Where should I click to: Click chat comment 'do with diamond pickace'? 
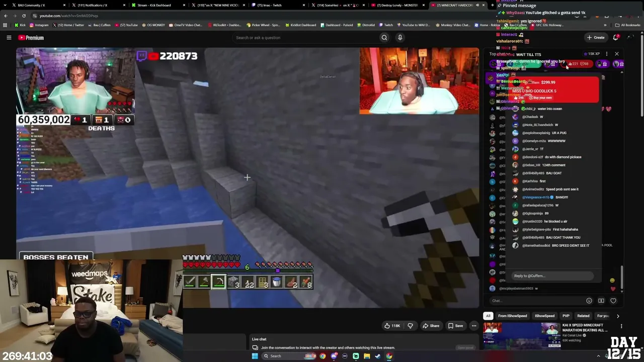(x=563, y=157)
